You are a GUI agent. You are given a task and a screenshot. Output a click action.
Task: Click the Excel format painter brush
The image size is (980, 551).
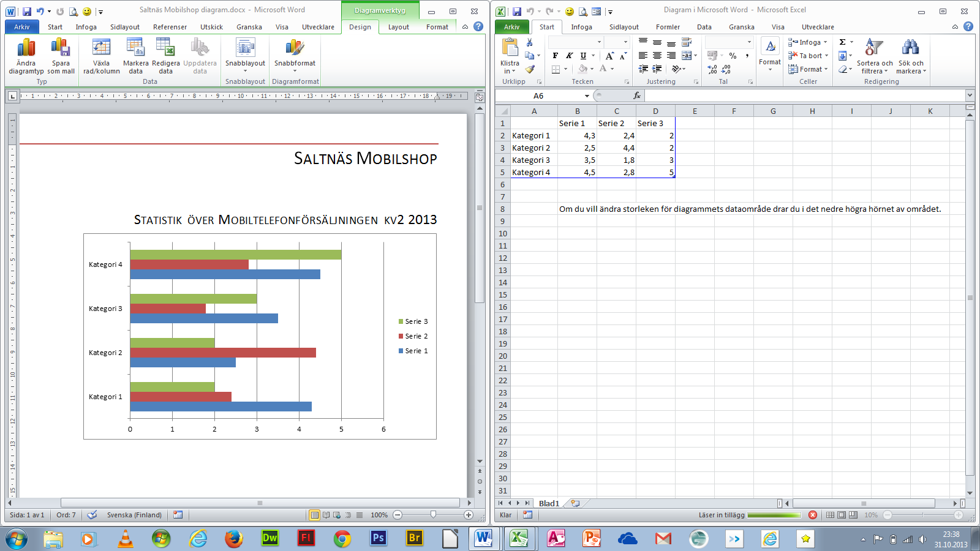530,69
